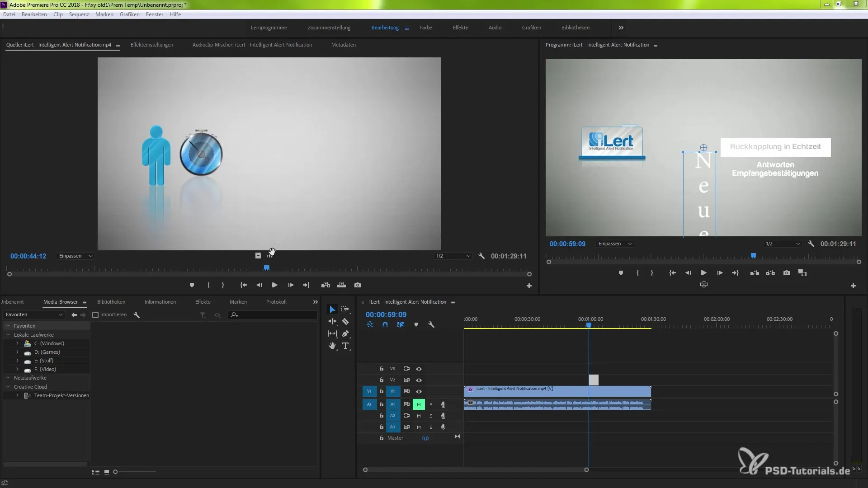
Task: Switch to Audio workspace
Action: (495, 28)
